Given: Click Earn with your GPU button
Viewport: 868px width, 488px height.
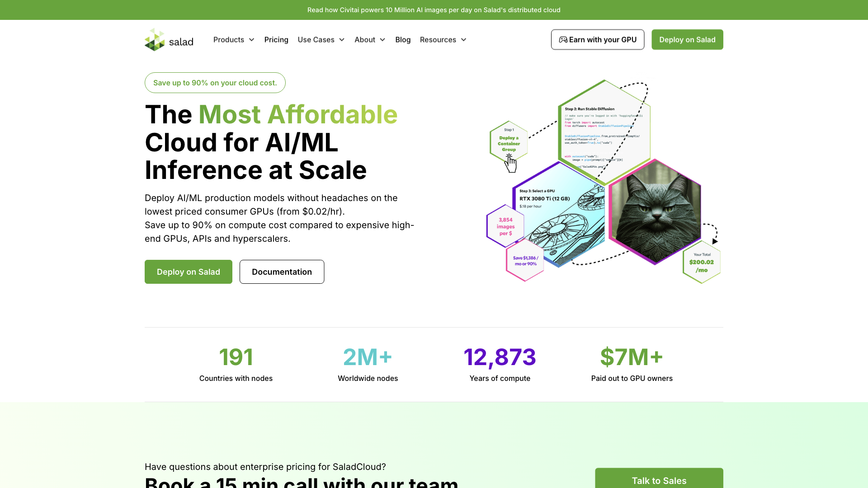Looking at the screenshot, I should (x=598, y=40).
